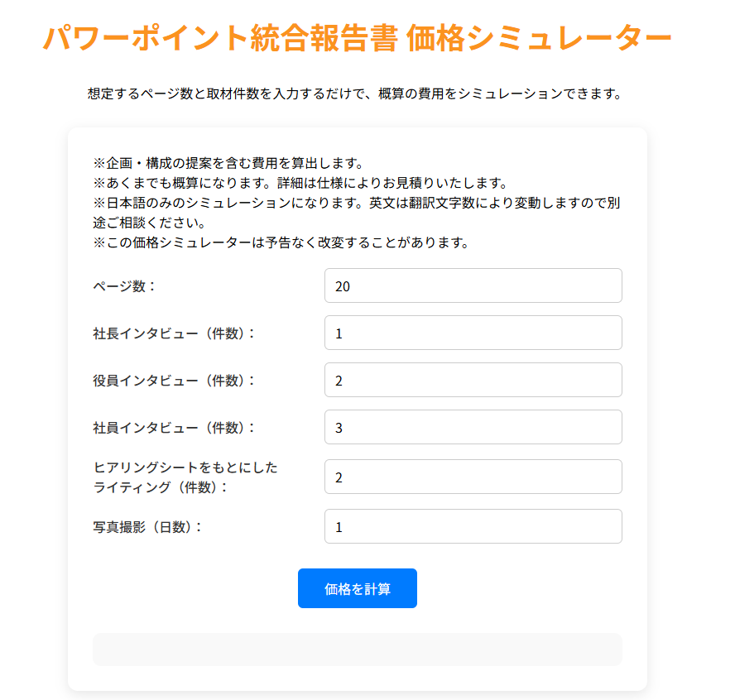The width and height of the screenshot is (735, 700).
Task: Focus the 役員インタビュー count input
Action: pos(473,380)
